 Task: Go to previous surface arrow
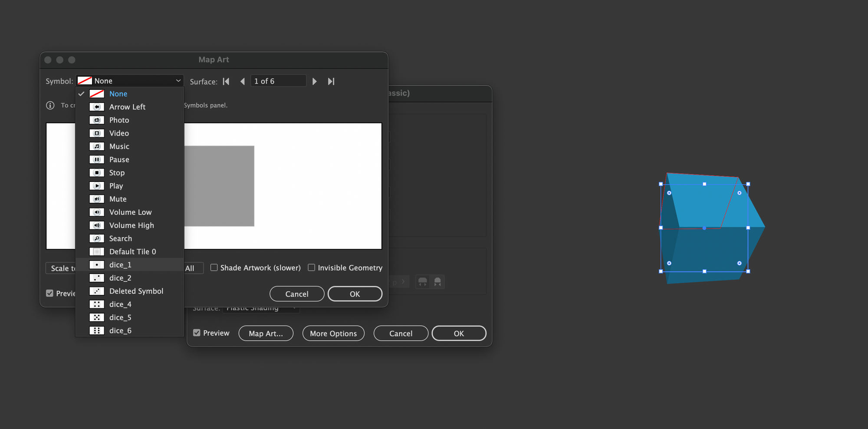(243, 81)
